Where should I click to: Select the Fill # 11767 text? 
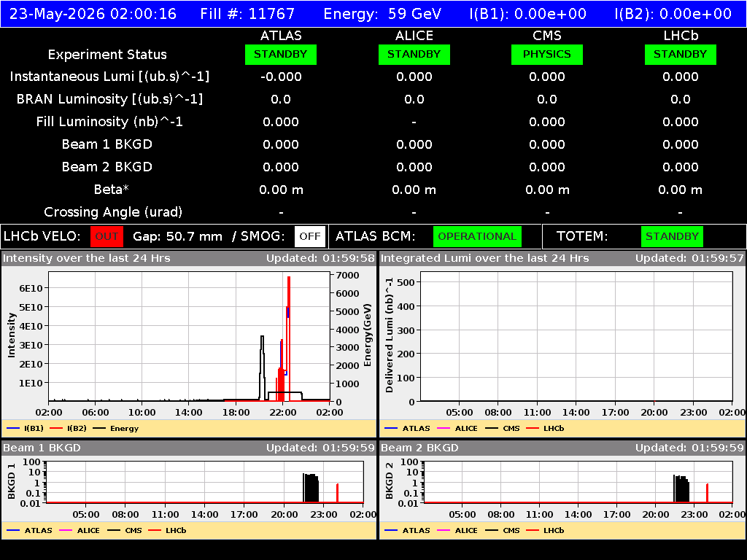[247, 13]
